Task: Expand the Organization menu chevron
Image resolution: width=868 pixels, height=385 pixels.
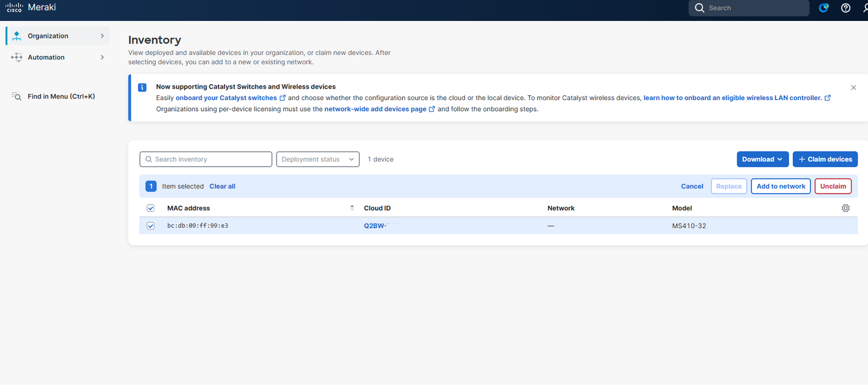Action: tap(102, 36)
